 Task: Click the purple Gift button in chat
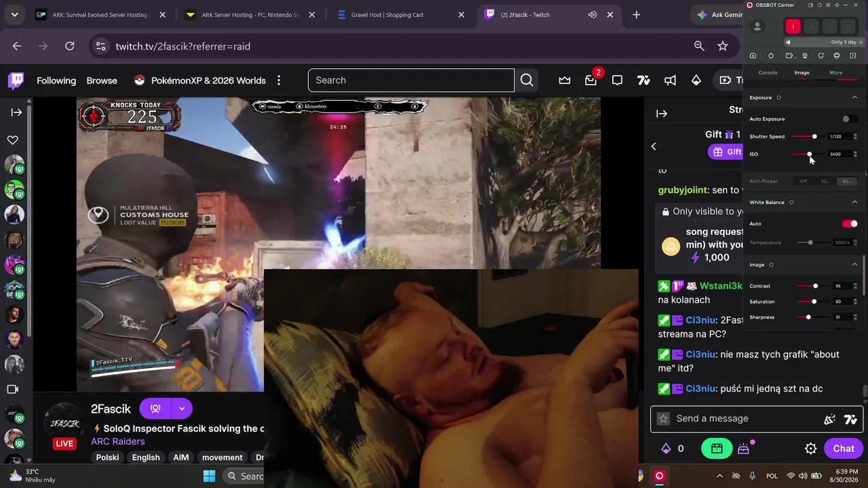coord(726,152)
